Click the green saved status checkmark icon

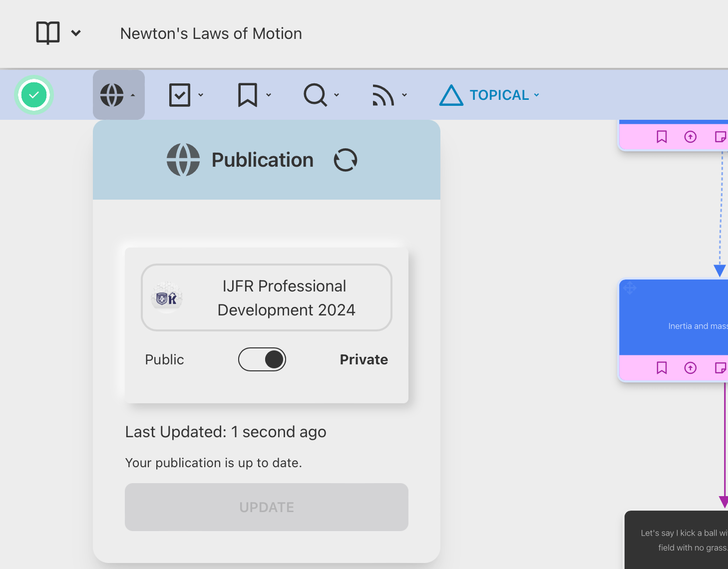34,95
